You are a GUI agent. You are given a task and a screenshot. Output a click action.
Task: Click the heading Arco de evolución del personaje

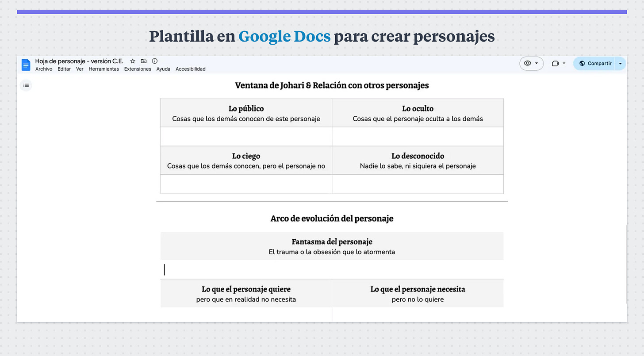(x=332, y=218)
